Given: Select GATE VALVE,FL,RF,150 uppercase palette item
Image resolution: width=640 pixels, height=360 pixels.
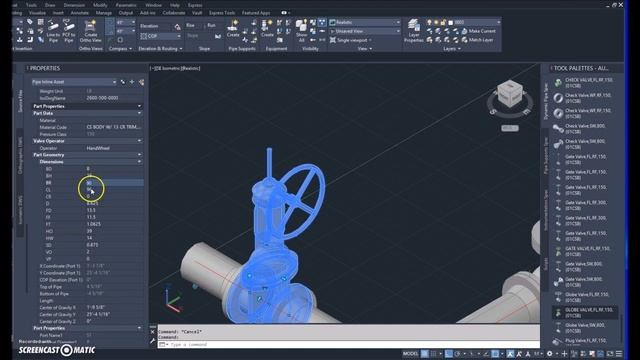Looking at the screenshot, I should 586,251.
